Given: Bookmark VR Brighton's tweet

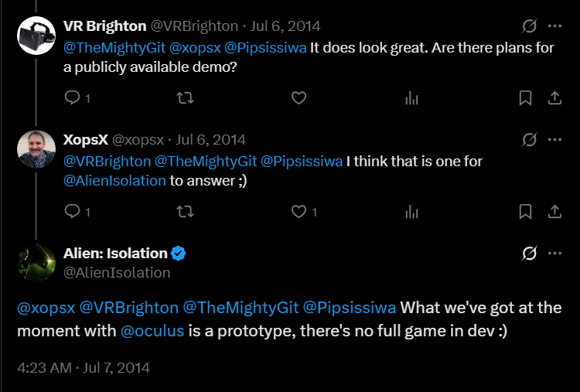Looking at the screenshot, I should [x=524, y=97].
